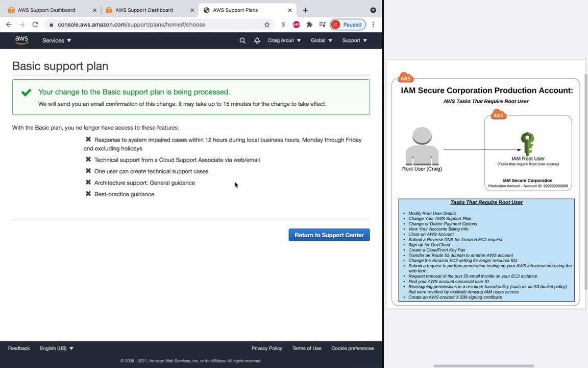Click 'Your change to the Basic support plan' message
The image size is (588, 368).
coord(134,92)
